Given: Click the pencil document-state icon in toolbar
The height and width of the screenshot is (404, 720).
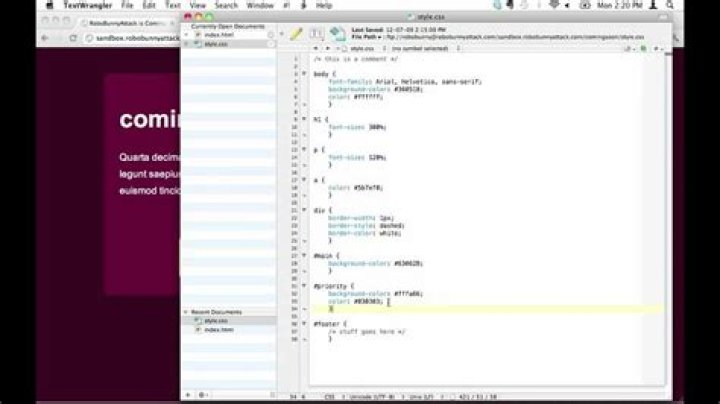Looking at the screenshot, I should click(297, 34).
